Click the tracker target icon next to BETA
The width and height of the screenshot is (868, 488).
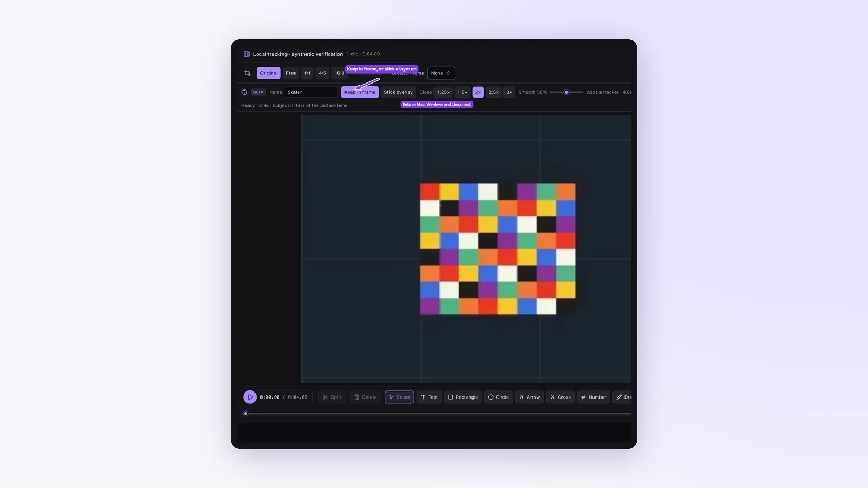coord(244,92)
